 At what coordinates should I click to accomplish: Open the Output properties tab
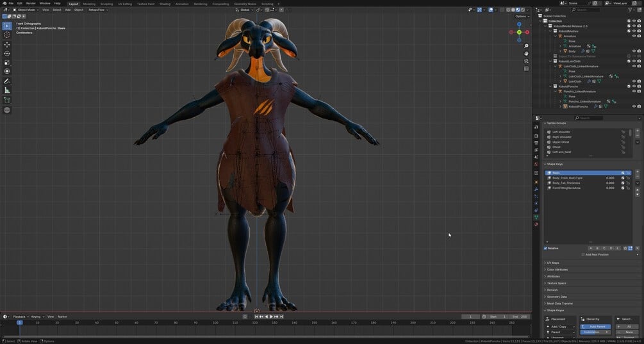point(536,143)
